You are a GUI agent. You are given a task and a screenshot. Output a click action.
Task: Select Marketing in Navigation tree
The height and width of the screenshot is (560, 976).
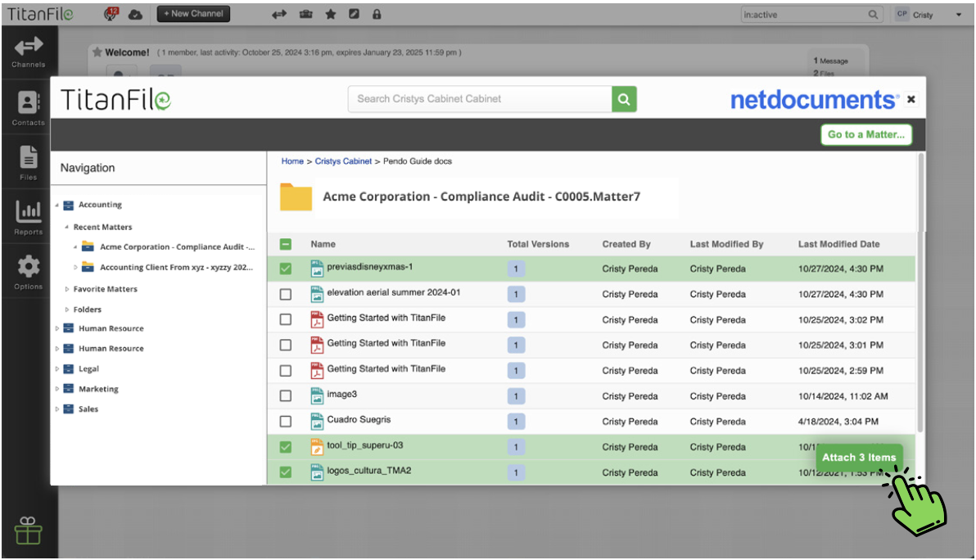[98, 389]
